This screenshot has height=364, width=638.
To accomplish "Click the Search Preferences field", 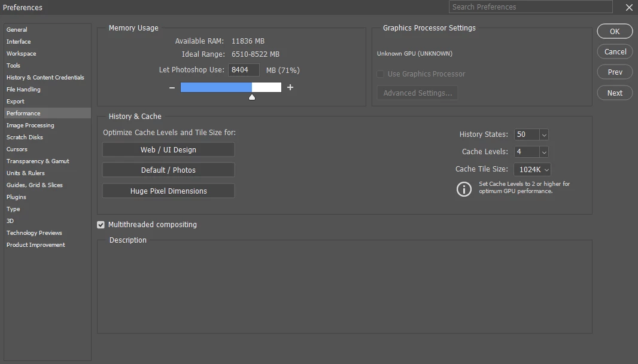I will tap(531, 7).
